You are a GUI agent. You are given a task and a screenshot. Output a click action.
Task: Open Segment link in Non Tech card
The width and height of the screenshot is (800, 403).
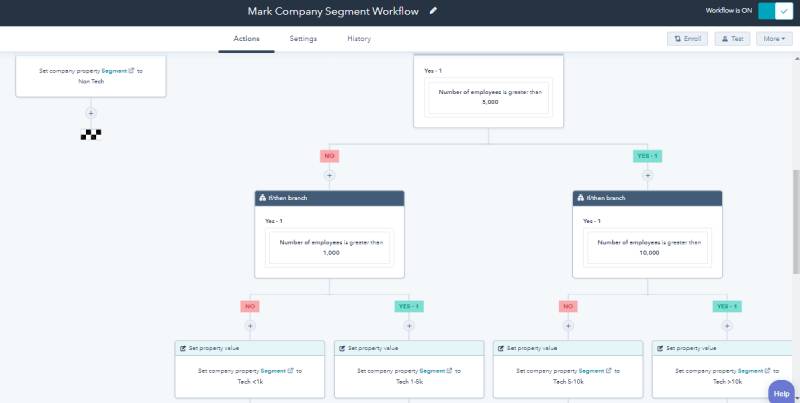coord(117,71)
